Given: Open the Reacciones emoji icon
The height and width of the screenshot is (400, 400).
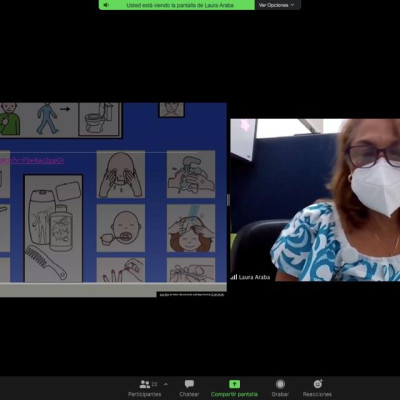Looking at the screenshot, I should (x=318, y=384).
